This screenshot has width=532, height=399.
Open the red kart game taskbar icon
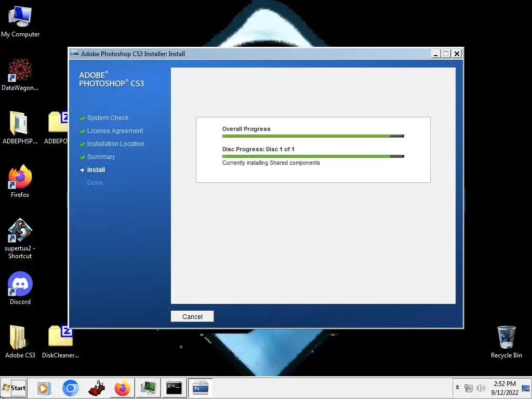tap(97, 388)
